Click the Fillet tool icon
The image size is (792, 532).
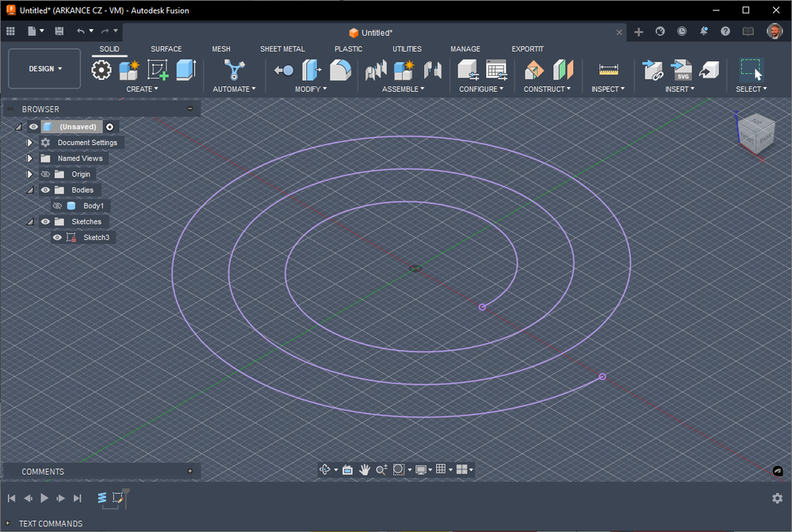[340, 70]
